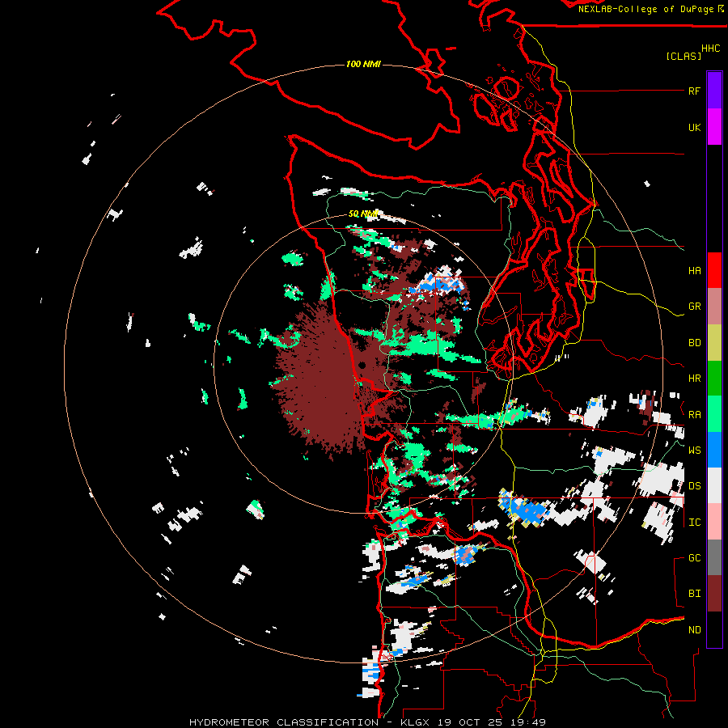The width and height of the screenshot is (728, 728).
Task: Click the WS blue legend swatch
Action: tap(714, 450)
